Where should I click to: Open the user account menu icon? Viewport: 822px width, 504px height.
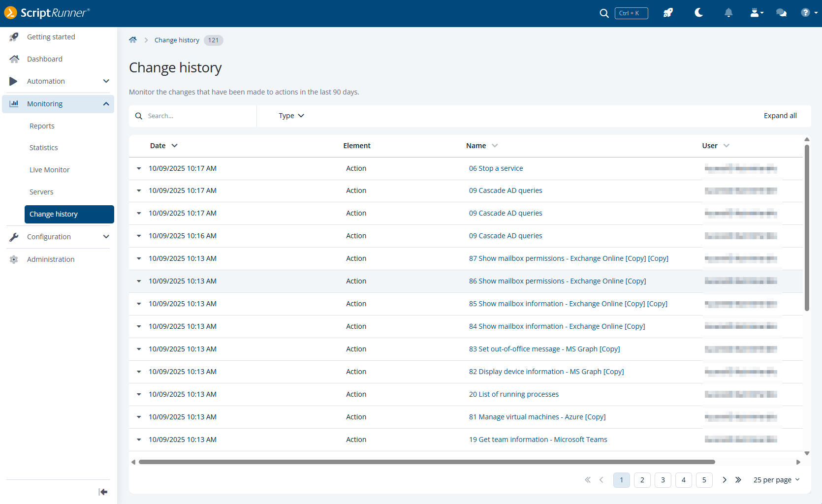coord(757,13)
